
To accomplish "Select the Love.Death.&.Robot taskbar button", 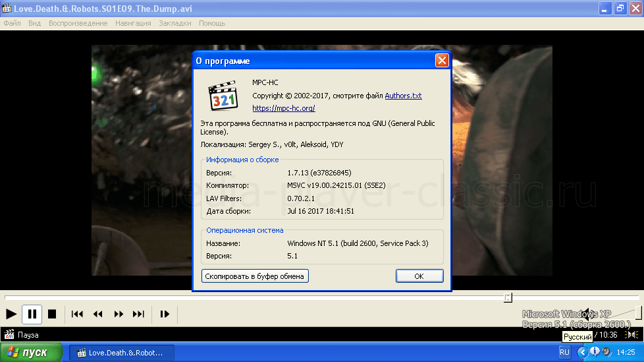I will tap(122, 353).
